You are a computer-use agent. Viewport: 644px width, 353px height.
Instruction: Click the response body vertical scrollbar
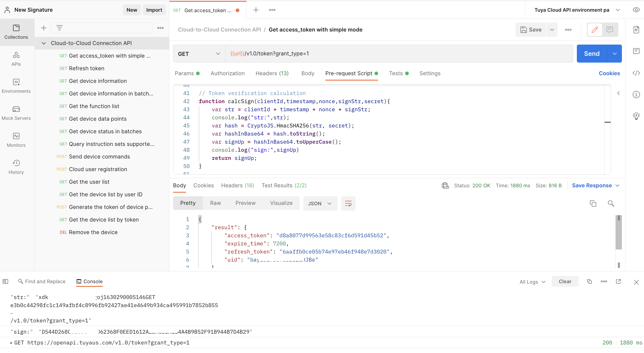(619, 232)
